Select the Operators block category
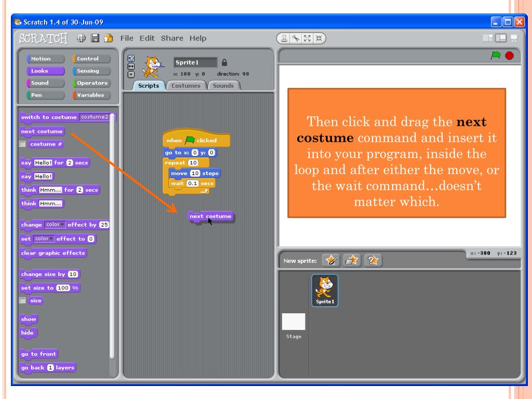 click(91, 83)
